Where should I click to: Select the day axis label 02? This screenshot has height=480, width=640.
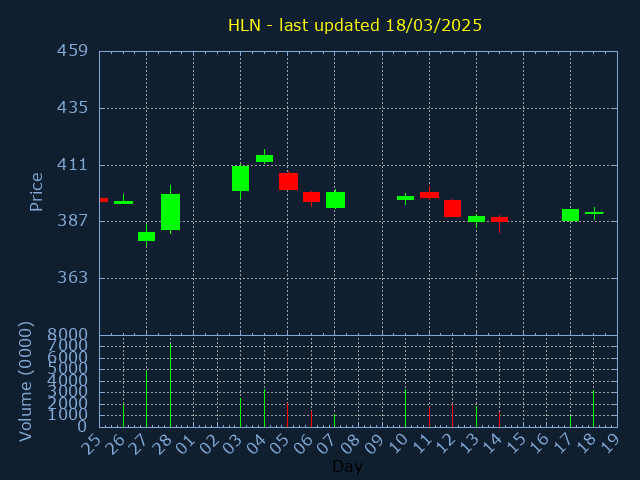click(209, 444)
